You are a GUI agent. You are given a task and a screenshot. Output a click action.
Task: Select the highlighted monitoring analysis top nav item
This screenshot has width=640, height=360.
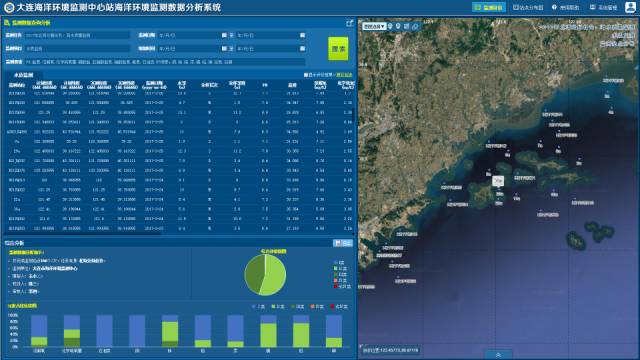pyautogui.click(x=489, y=7)
